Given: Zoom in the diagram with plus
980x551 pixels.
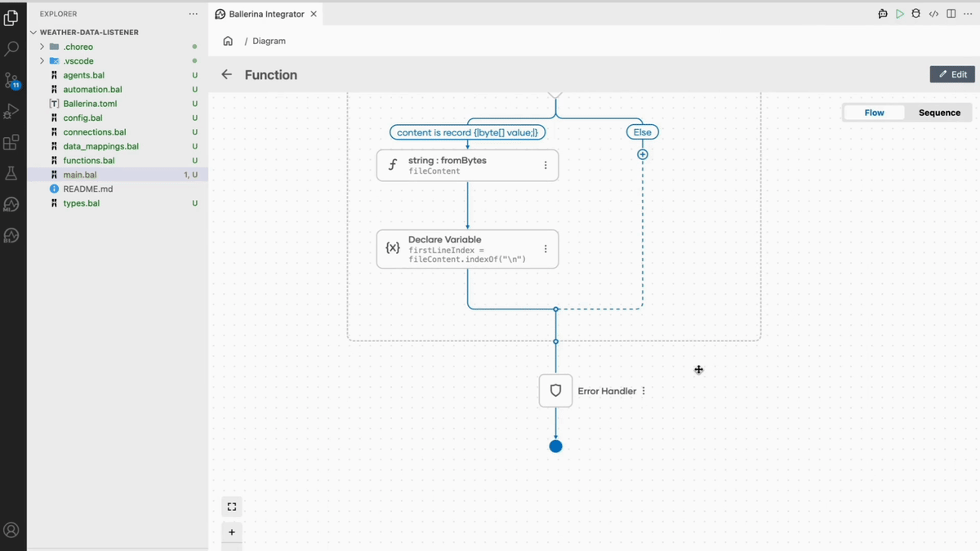Looking at the screenshot, I should click(232, 532).
